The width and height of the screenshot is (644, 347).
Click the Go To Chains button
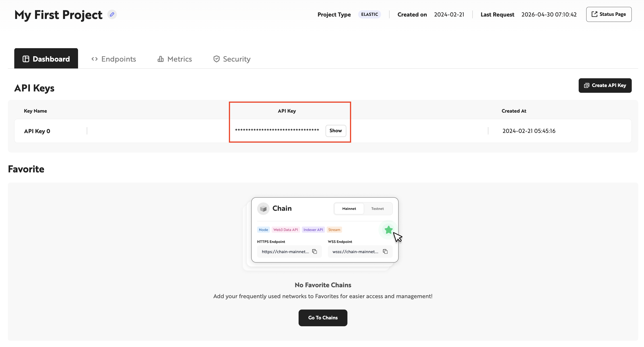323,318
